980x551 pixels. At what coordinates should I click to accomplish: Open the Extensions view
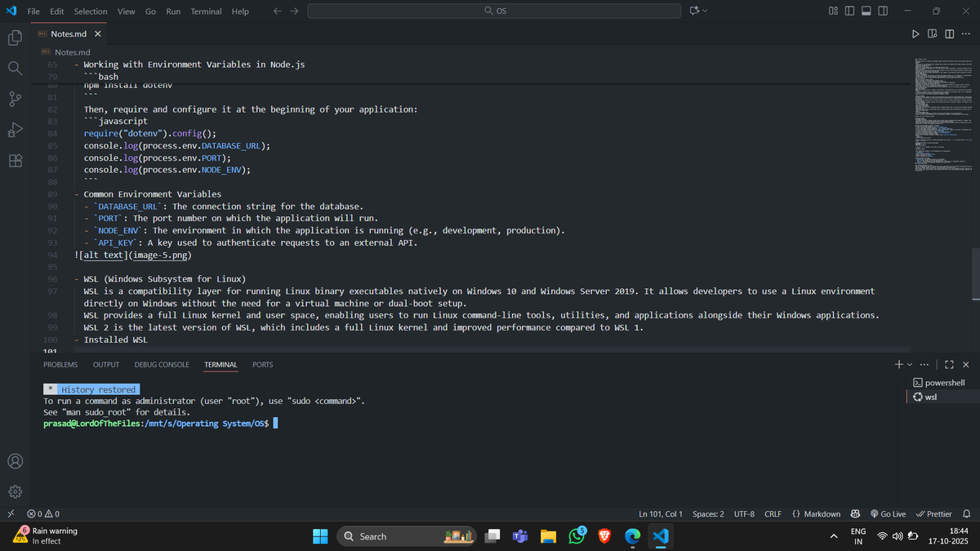(x=15, y=161)
